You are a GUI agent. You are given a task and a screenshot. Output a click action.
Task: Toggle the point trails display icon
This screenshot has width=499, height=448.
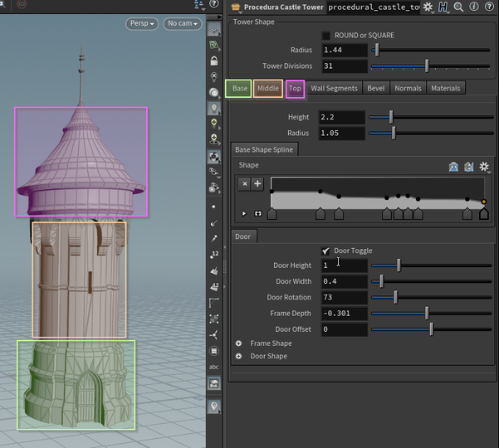[214, 238]
